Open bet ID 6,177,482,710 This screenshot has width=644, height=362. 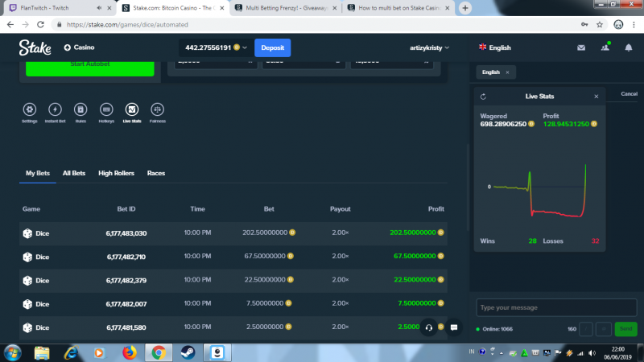click(x=126, y=257)
